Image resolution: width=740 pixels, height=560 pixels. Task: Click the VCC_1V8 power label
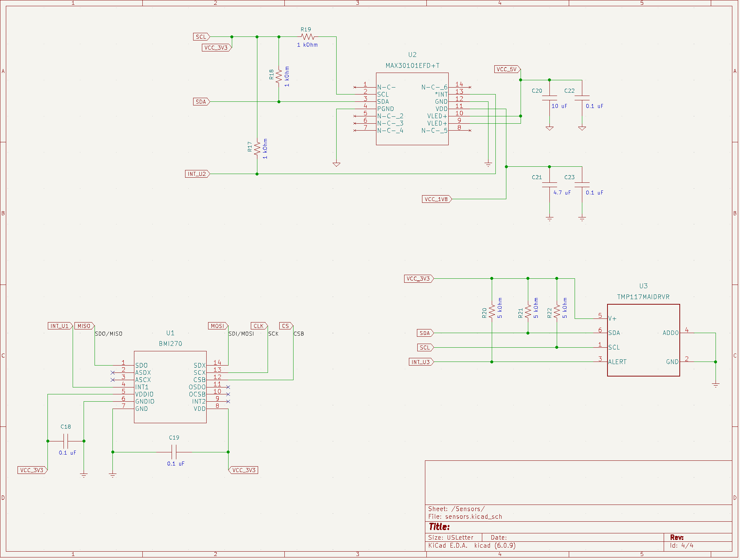(436, 199)
